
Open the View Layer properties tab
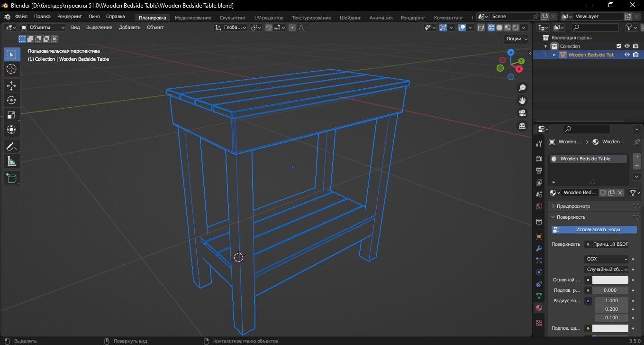click(539, 182)
